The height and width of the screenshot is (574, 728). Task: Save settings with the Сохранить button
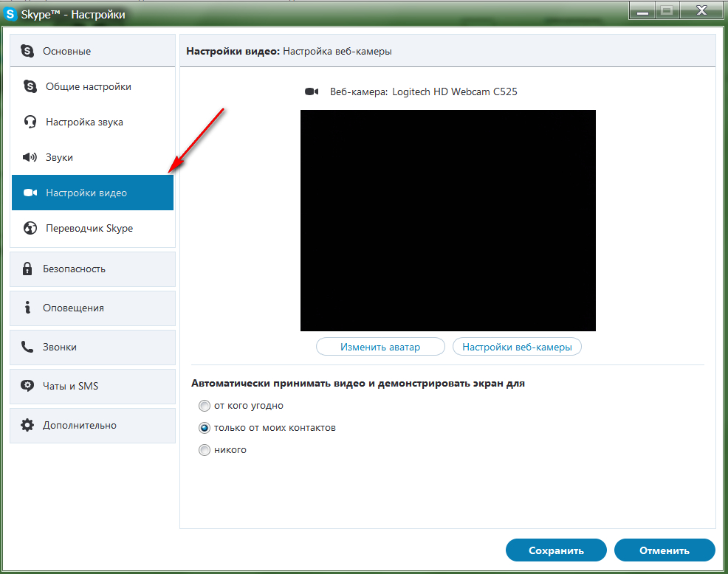point(556,550)
